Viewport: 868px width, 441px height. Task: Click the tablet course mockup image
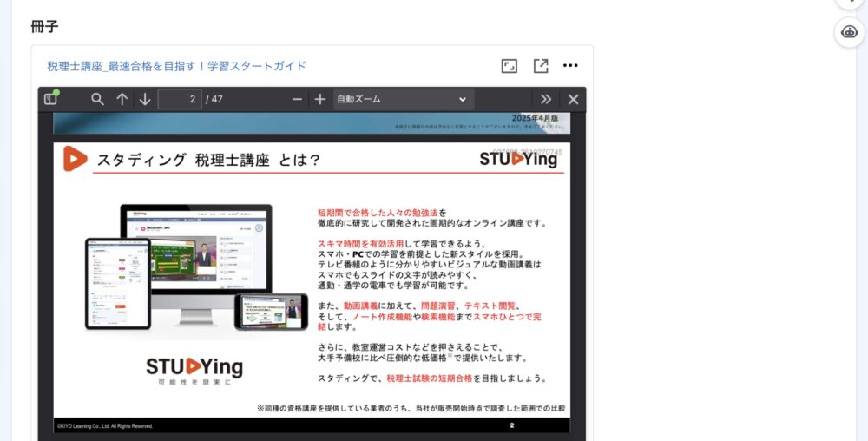pyautogui.click(x=118, y=283)
